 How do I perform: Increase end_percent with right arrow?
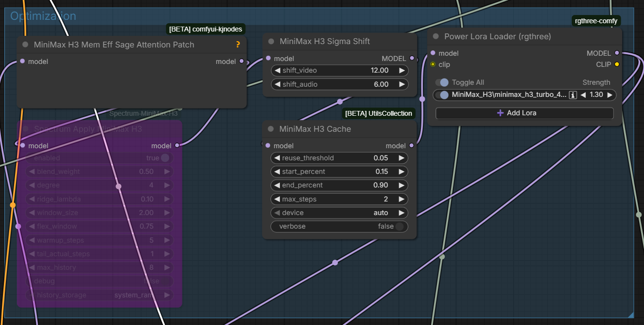402,186
